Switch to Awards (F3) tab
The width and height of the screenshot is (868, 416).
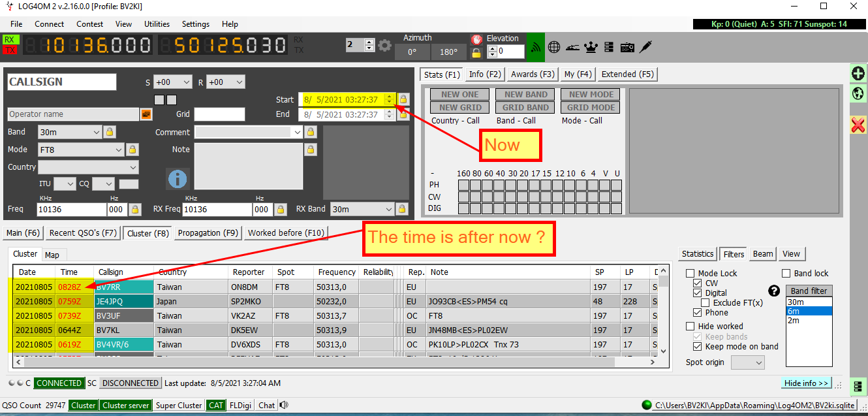coord(533,74)
